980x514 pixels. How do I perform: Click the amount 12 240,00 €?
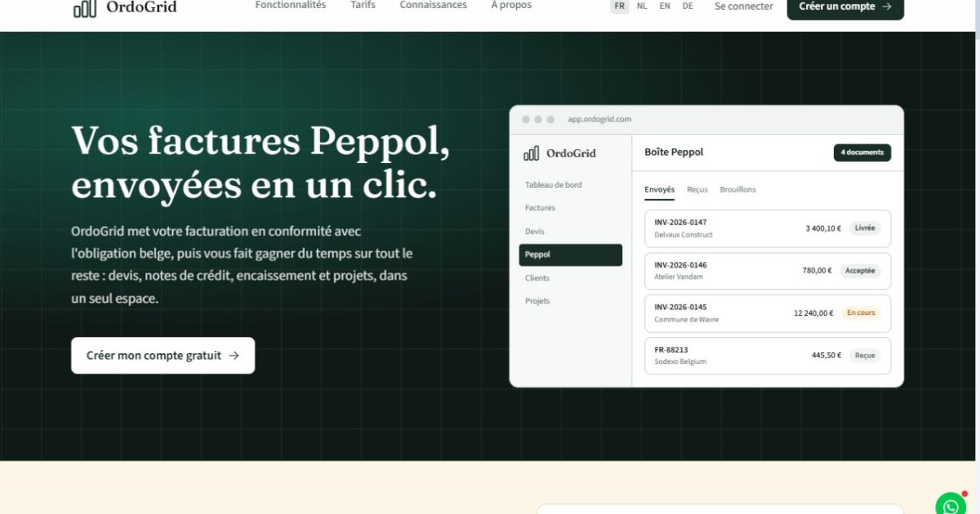813,313
